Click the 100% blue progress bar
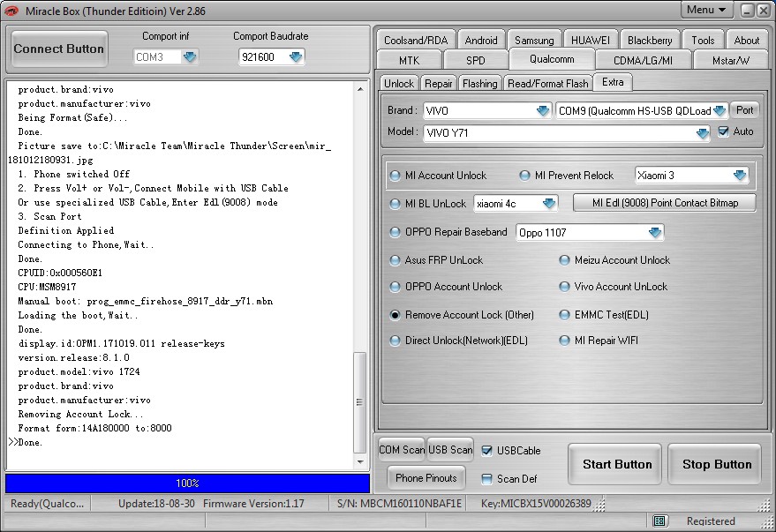Image resolution: width=776 pixels, height=532 pixels. point(187,483)
